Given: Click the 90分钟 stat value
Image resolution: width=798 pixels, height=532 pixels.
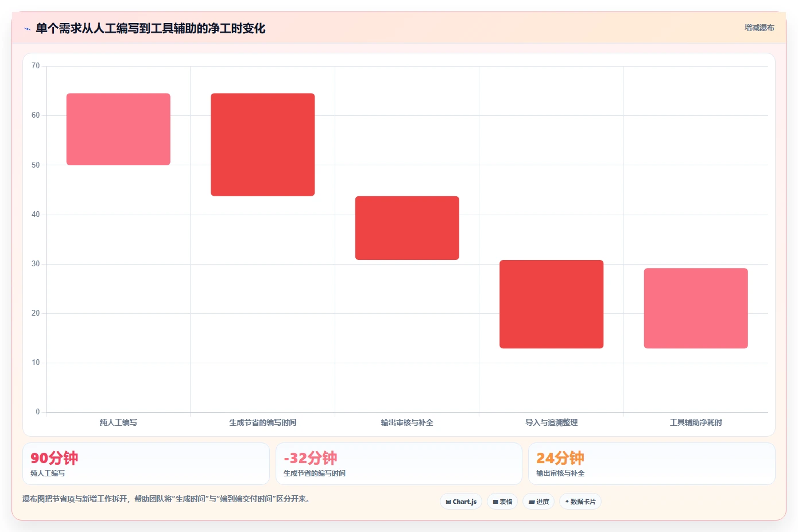Looking at the screenshot, I should coord(54,458).
